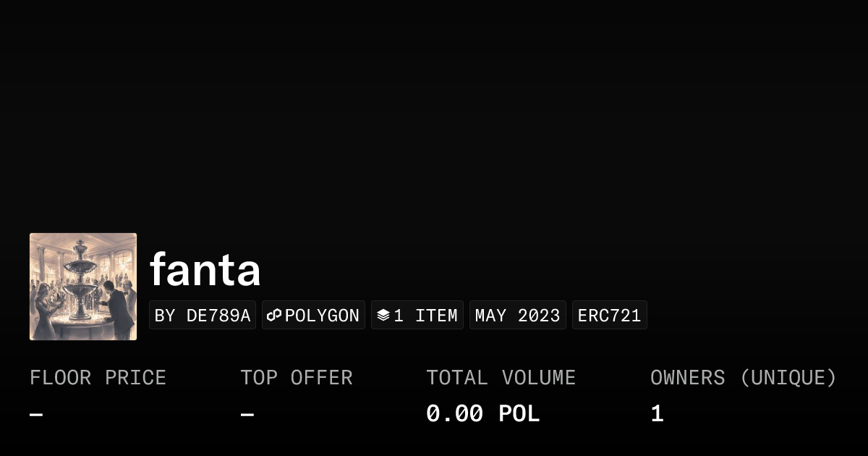Select the POLYGON chain name text

point(322,316)
